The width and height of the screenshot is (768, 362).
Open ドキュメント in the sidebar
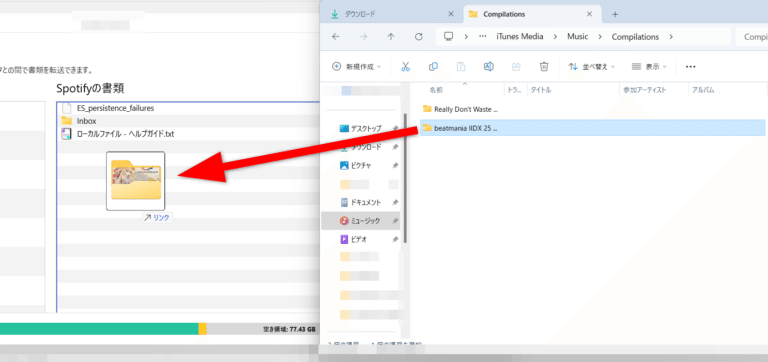(360, 202)
